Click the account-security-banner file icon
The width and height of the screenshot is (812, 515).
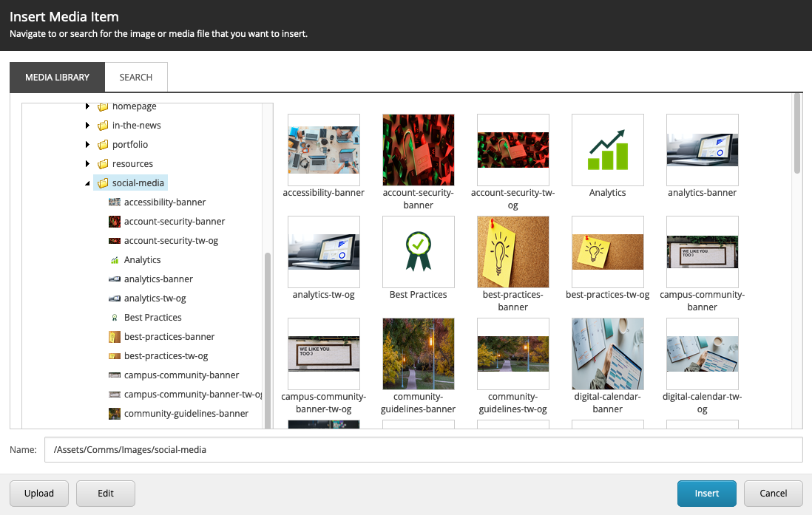coord(115,221)
